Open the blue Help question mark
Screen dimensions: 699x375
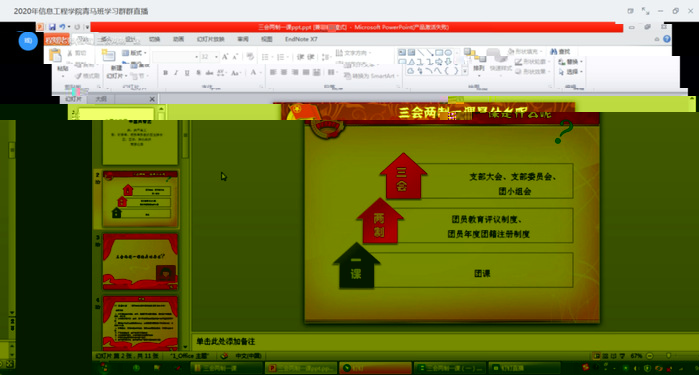(x=667, y=39)
